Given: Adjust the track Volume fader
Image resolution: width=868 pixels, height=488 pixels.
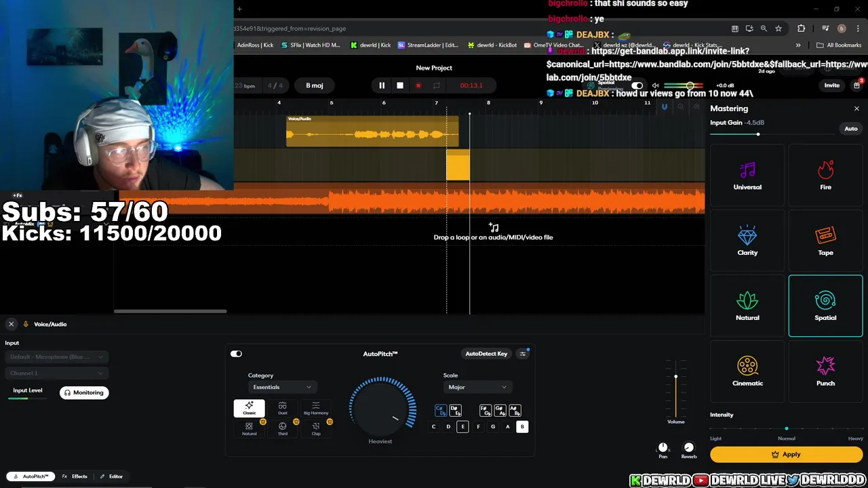Looking at the screenshot, I should (x=675, y=377).
